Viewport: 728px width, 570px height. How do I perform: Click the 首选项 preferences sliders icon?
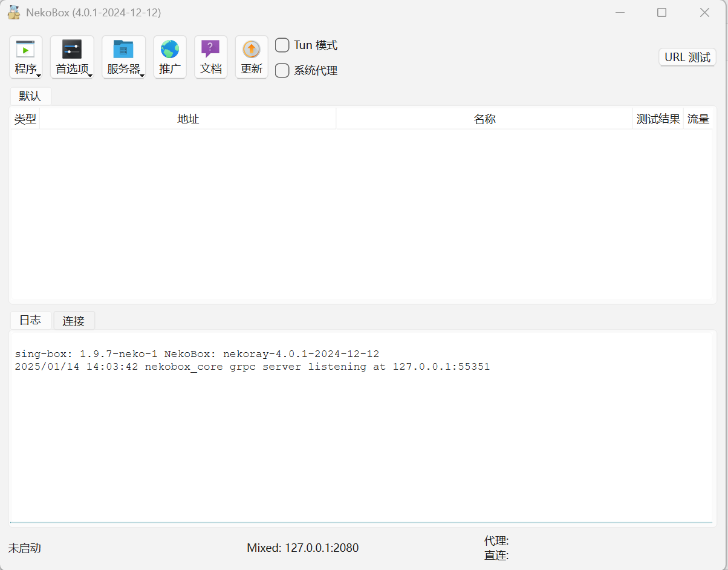(x=72, y=49)
